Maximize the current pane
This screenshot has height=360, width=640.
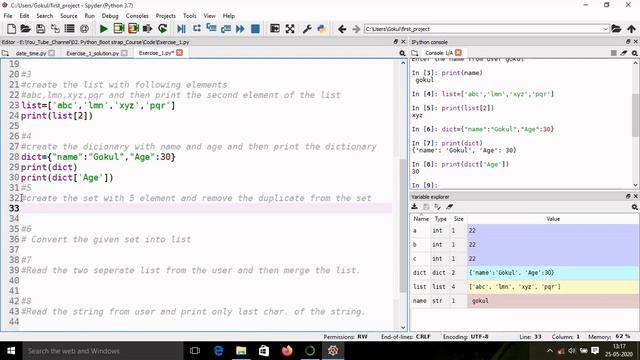pyautogui.click(x=275, y=29)
